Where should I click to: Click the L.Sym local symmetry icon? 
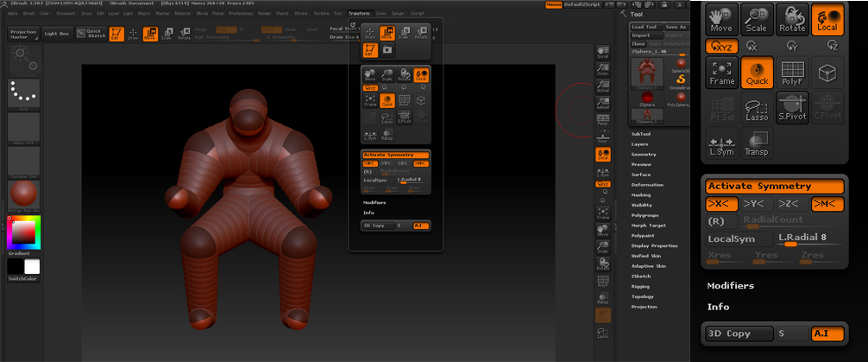(722, 144)
